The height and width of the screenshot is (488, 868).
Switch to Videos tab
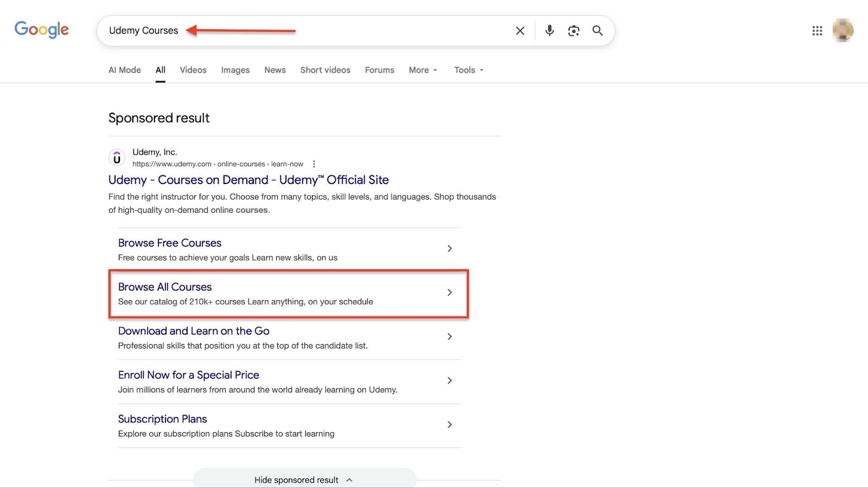pos(193,70)
